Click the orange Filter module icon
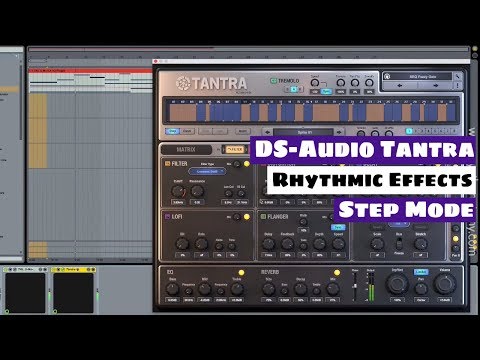Screen dimensions: 480x360 click(x=167, y=163)
